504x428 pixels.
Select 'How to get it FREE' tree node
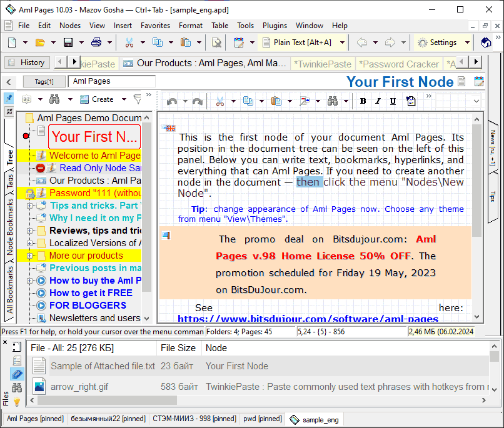point(91,293)
